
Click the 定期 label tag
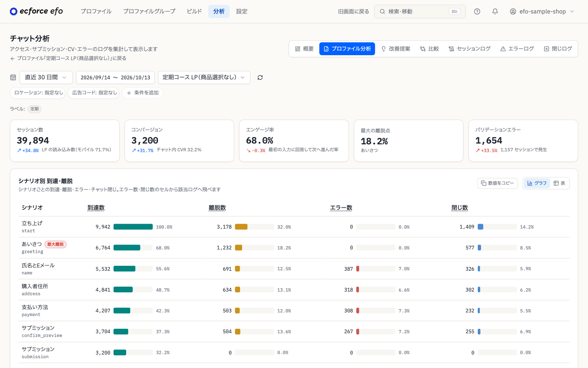35,109
